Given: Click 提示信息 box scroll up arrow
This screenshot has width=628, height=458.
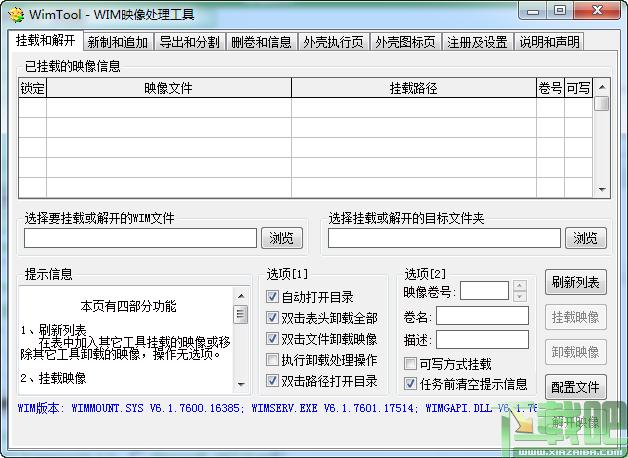Looking at the screenshot, I should click(241, 296).
